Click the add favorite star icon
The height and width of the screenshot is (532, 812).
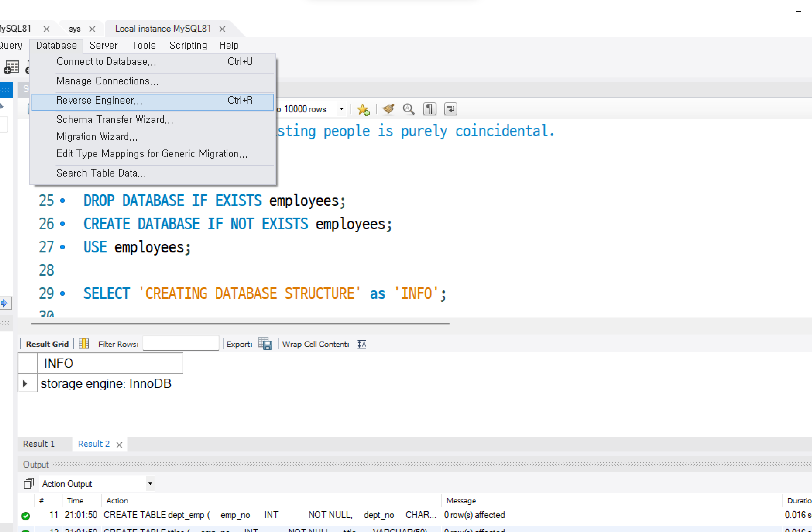coord(363,109)
